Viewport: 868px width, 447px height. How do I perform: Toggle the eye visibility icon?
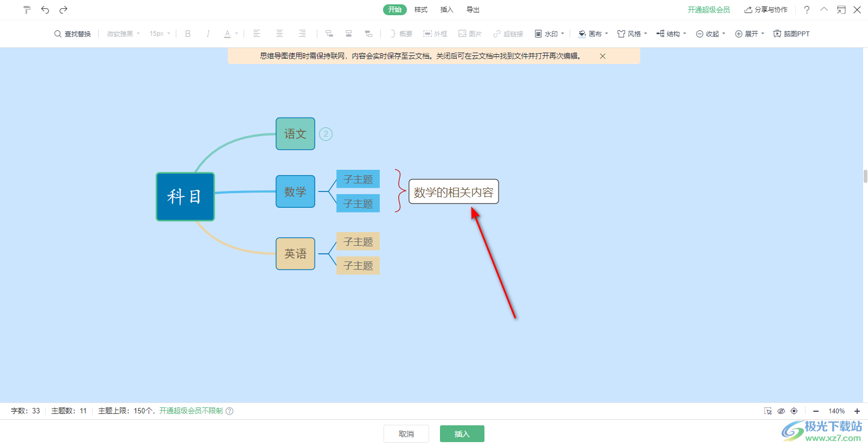(x=781, y=411)
